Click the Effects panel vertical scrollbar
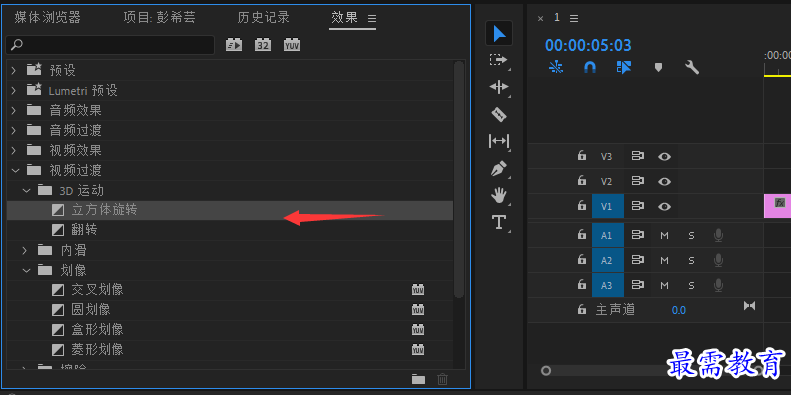Viewport: 791px width, 395px height. point(459,180)
